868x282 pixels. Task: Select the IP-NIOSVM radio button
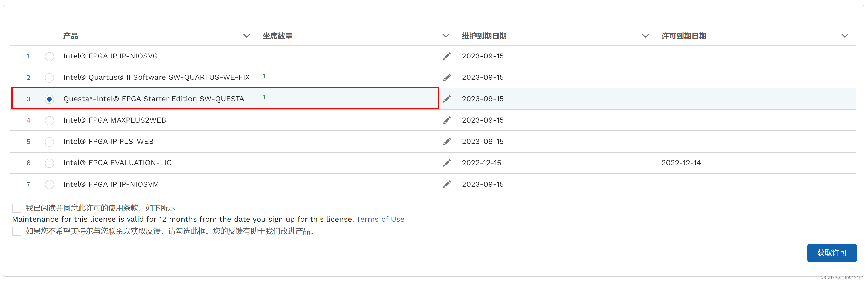click(49, 184)
